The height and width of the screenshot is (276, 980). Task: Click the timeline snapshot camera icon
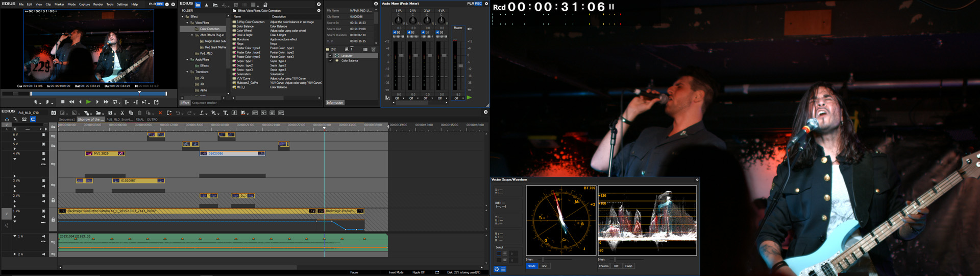point(54,113)
